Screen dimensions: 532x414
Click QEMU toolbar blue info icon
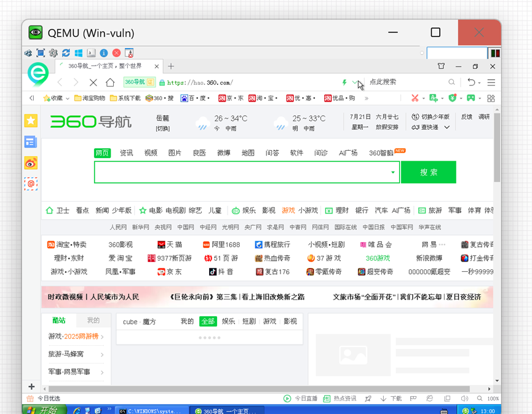104,53
